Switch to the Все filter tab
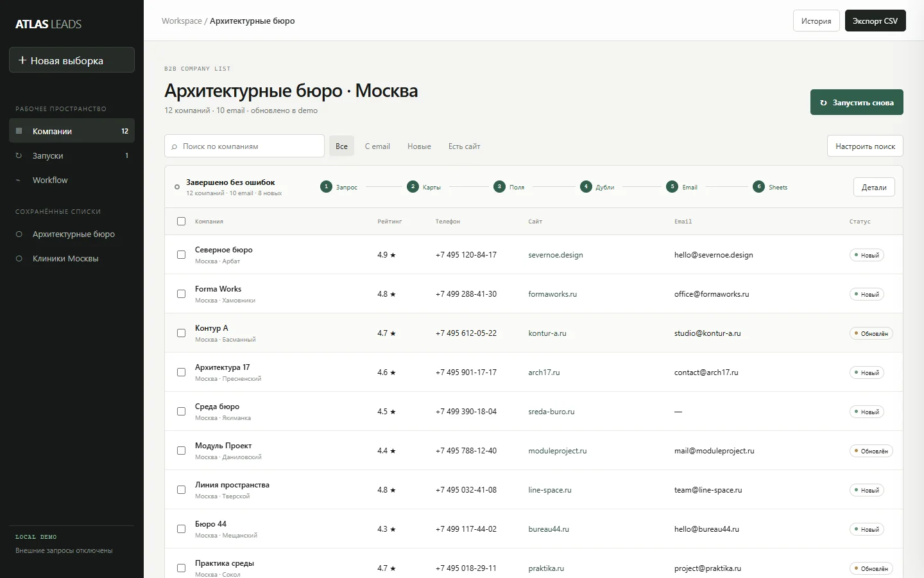The image size is (924, 578). click(341, 146)
